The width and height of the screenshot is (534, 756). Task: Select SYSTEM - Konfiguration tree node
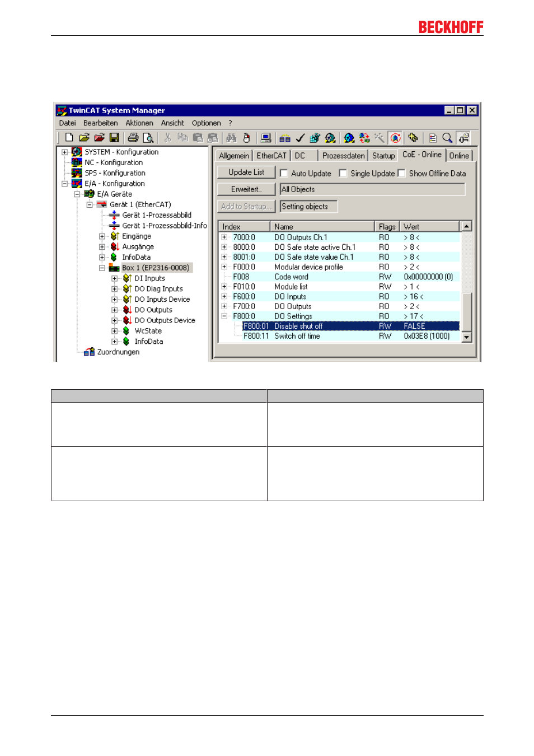point(121,152)
